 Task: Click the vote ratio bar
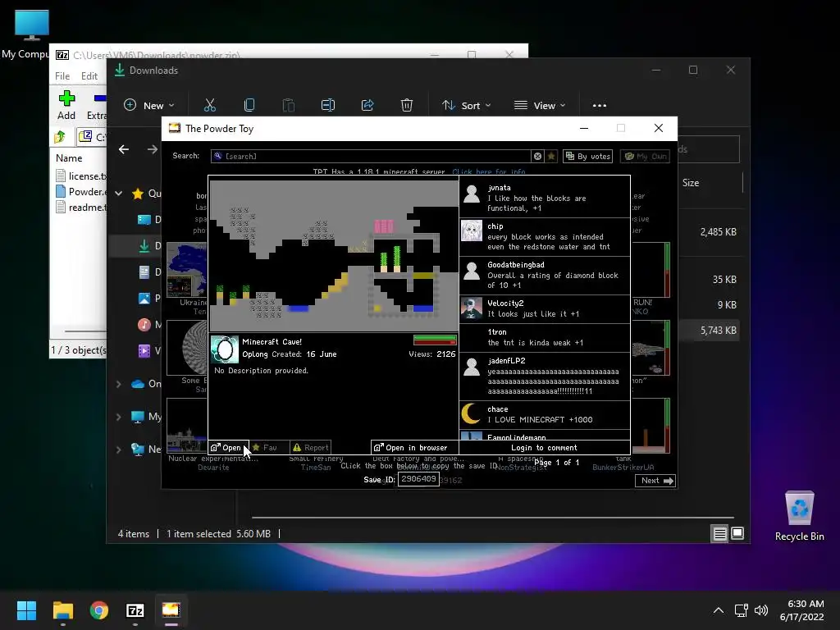(435, 340)
